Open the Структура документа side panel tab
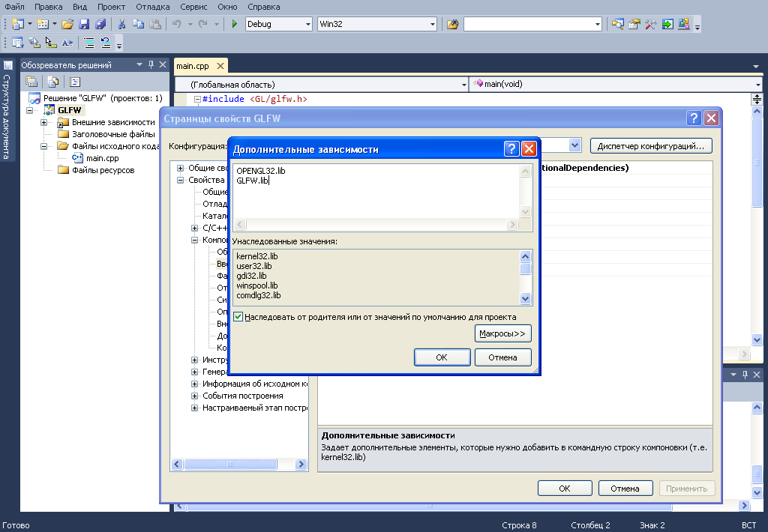 7,110
